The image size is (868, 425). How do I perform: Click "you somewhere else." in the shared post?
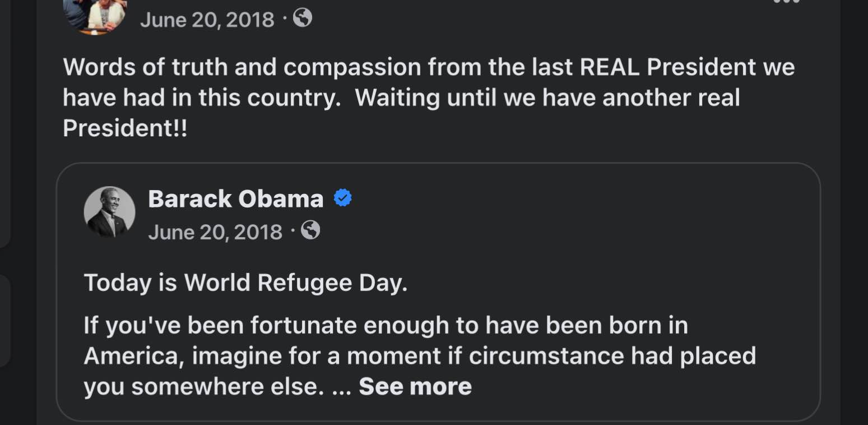204,386
